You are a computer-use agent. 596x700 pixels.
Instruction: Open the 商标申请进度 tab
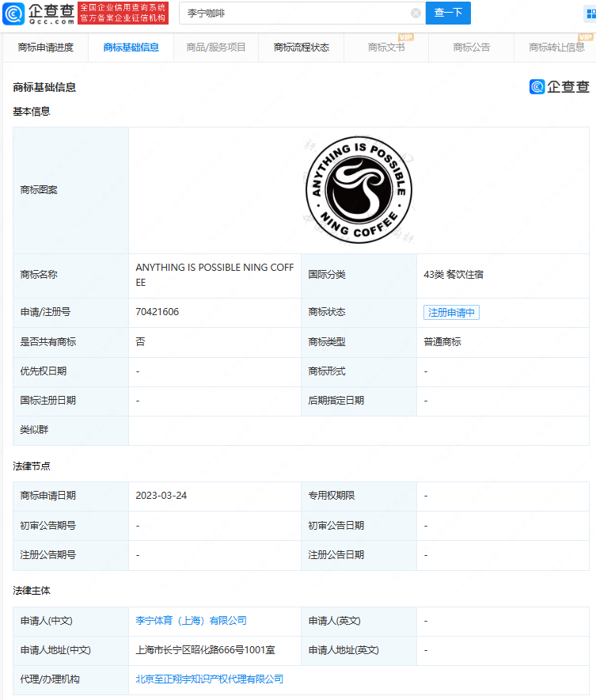coord(45,48)
